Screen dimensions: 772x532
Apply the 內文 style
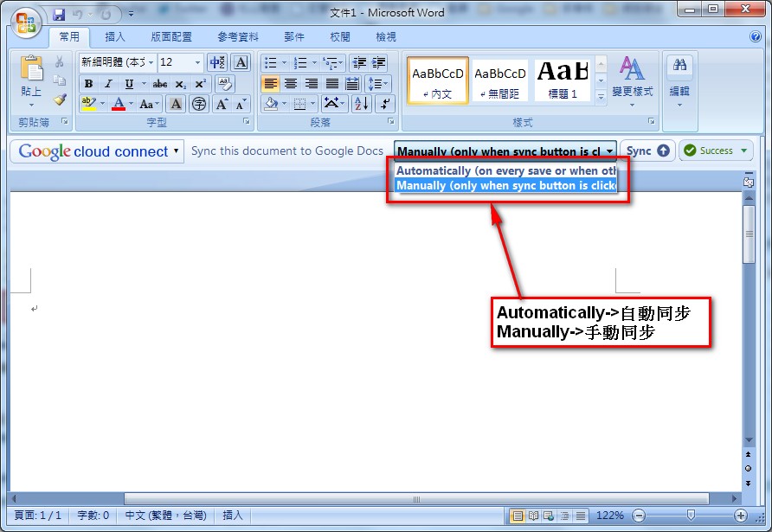click(x=438, y=80)
